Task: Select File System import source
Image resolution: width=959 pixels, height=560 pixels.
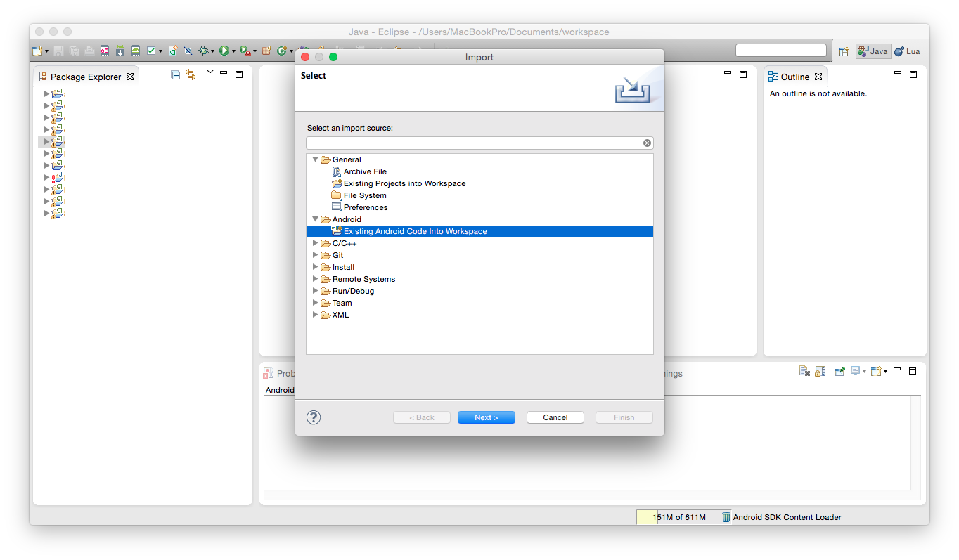Action: (359, 195)
